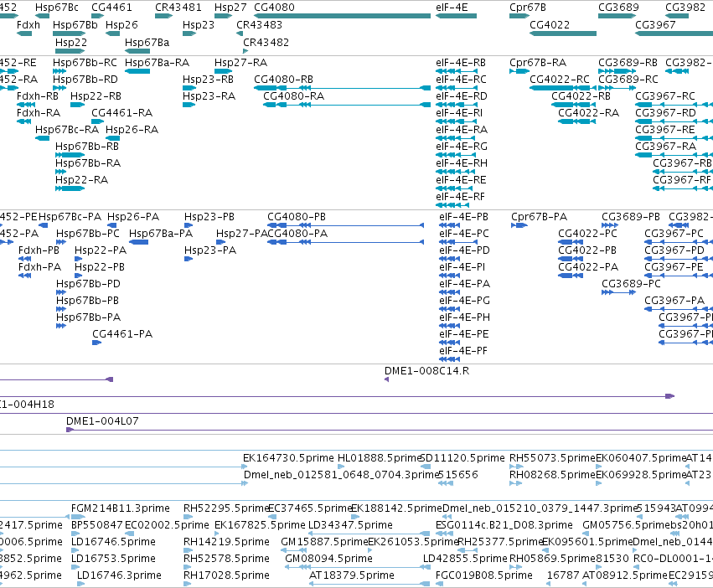The height and width of the screenshot is (588, 713).
Task: Click the teal CG4022 gene bar
Action: point(563,34)
